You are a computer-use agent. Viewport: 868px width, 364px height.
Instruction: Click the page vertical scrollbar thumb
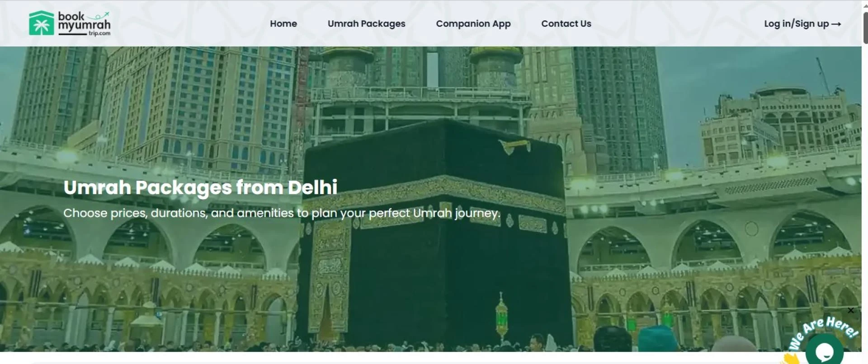pos(865,28)
